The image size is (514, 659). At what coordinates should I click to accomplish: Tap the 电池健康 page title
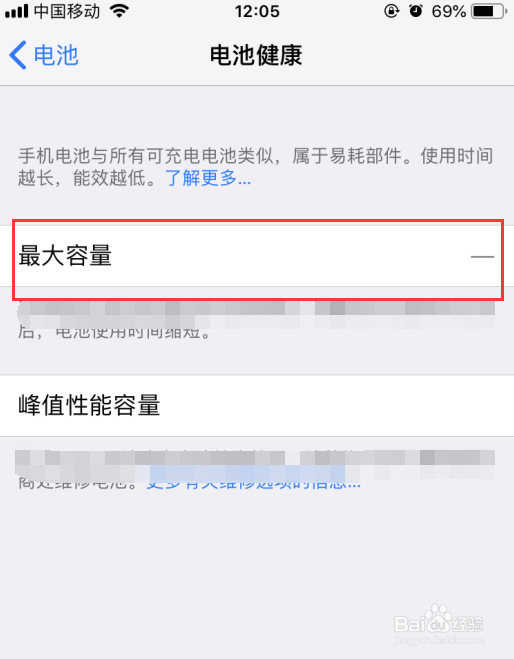256,55
